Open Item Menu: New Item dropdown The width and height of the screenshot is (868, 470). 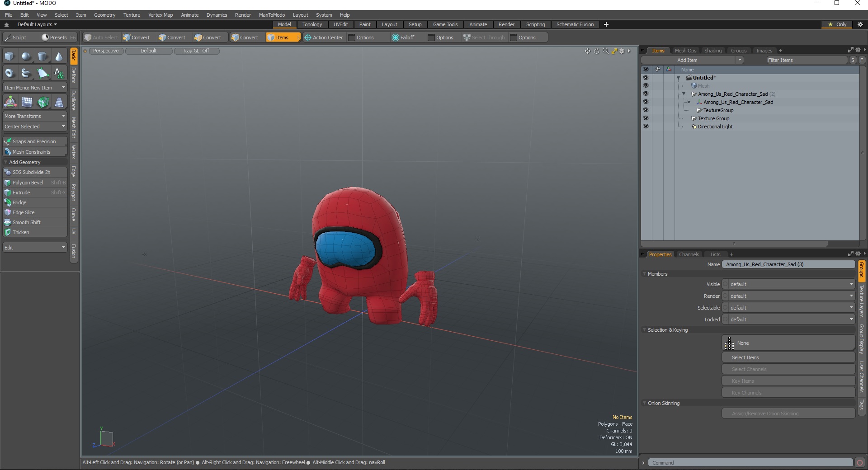click(x=35, y=88)
